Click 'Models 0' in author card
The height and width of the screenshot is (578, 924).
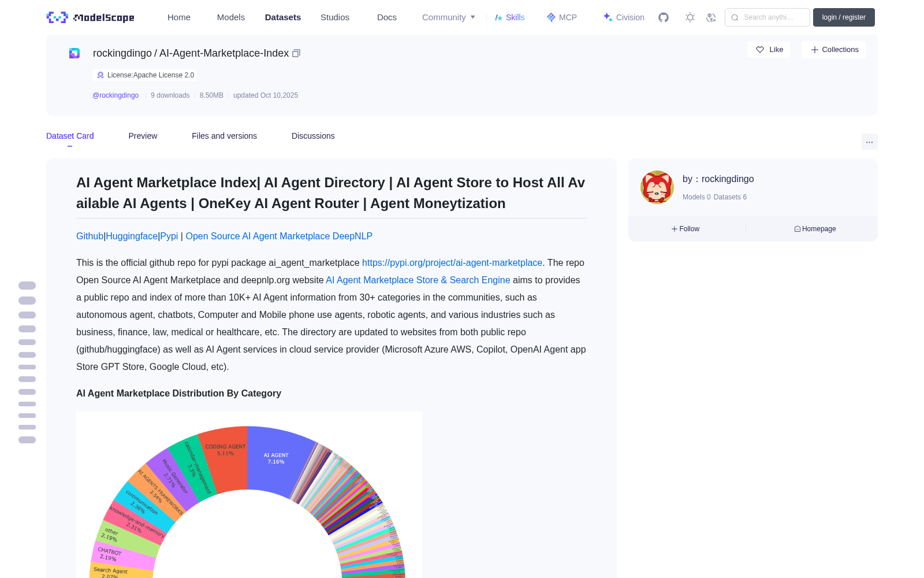696,197
